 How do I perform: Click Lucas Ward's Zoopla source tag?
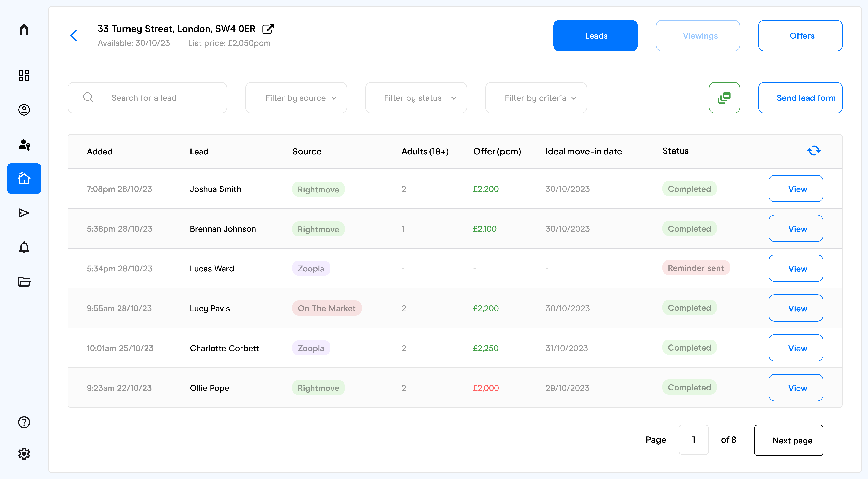click(x=311, y=268)
